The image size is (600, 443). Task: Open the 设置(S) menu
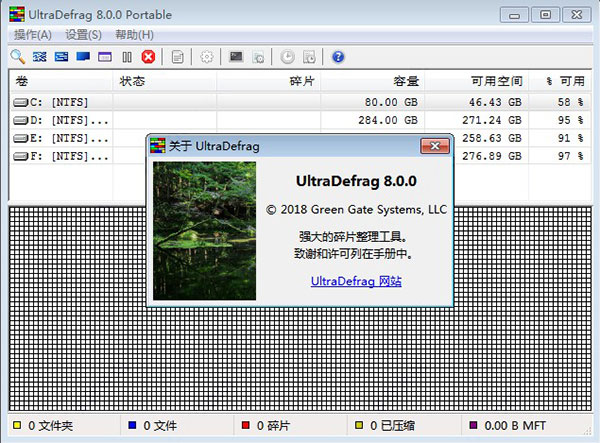coord(83,35)
